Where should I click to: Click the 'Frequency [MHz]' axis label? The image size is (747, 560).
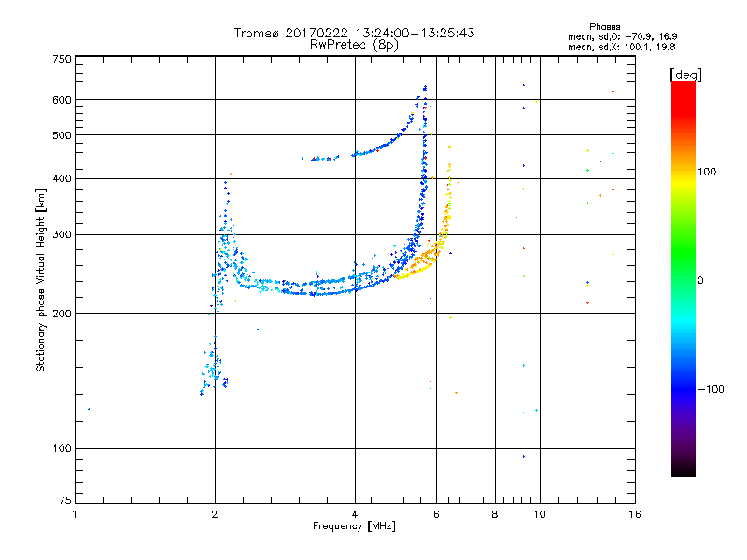coord(354,526)
